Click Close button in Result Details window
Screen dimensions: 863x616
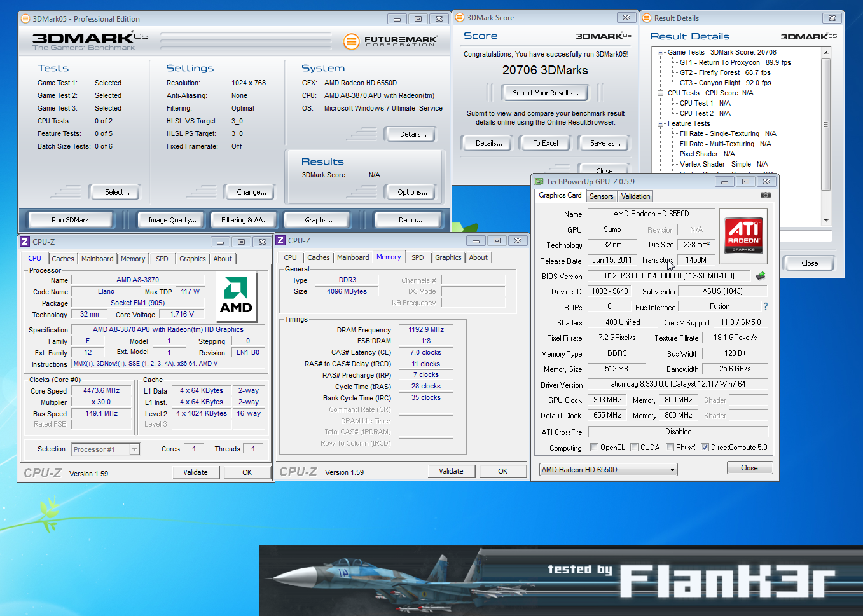[810, 263]
